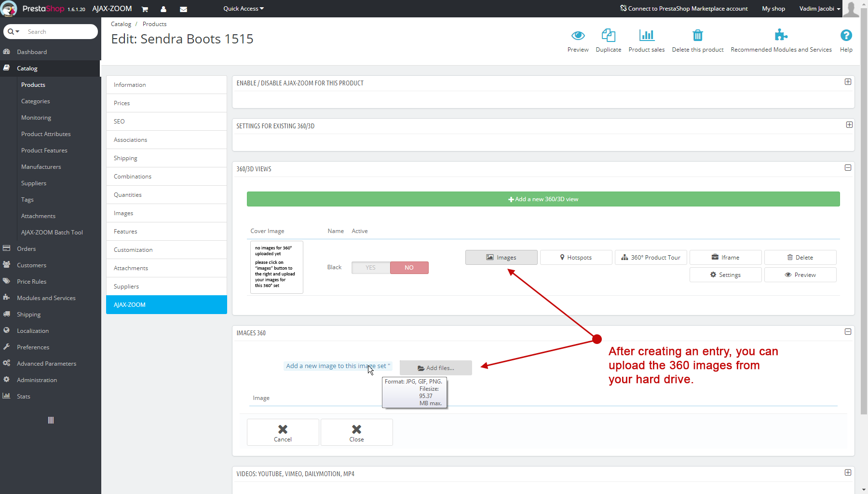Select the Quantities product tab

[x=166, y=195]
